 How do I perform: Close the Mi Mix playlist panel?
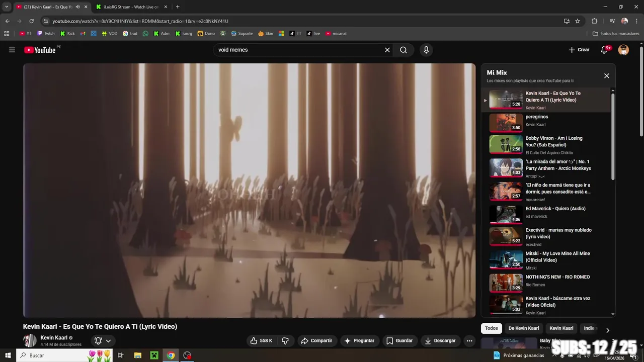pyautogui.click(x=607, y=76)
